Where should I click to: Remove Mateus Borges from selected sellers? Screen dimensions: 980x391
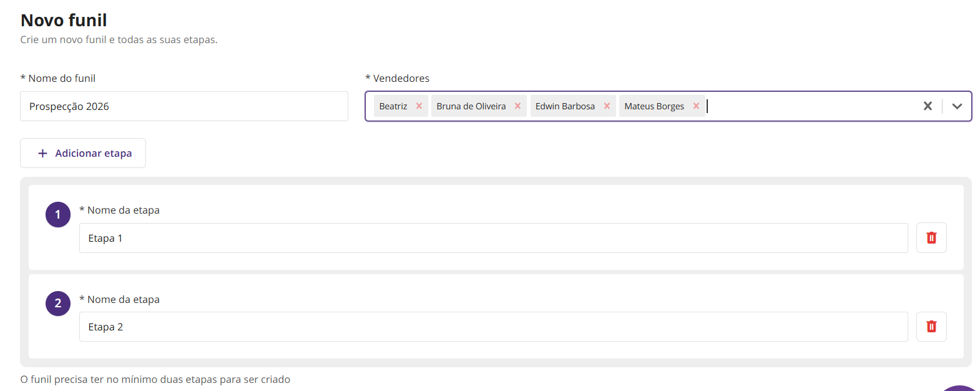click(696, 106)
